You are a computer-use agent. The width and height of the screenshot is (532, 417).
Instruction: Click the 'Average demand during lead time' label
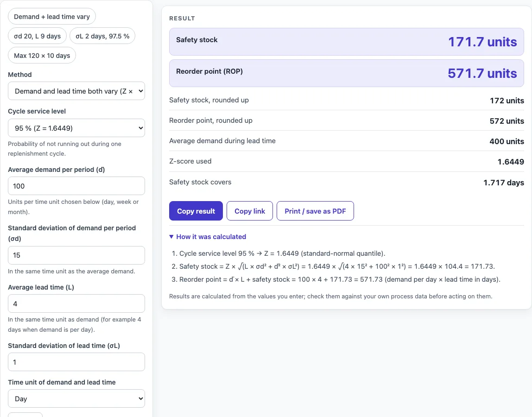click(222, 141)
